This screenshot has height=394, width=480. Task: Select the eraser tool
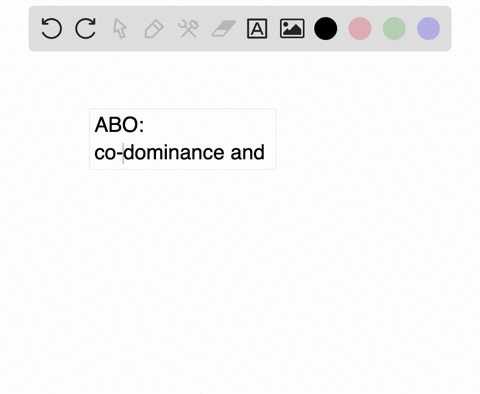(224, 29)
